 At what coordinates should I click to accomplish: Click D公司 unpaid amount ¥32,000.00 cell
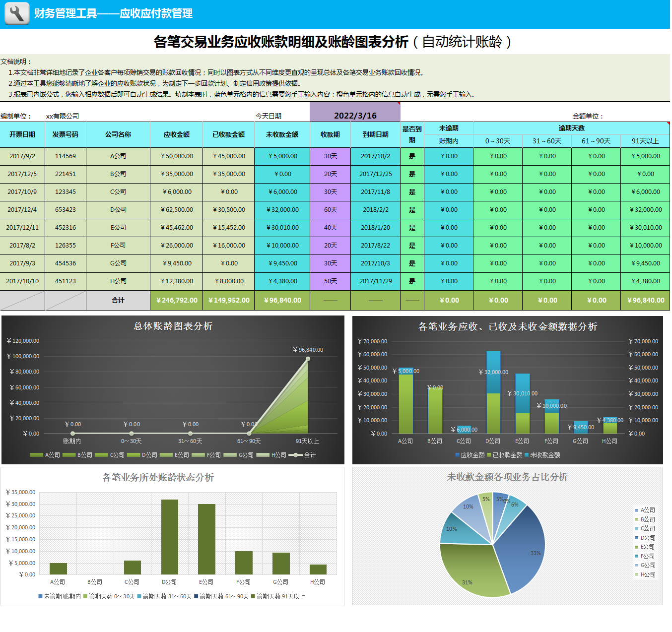[282, 210]
